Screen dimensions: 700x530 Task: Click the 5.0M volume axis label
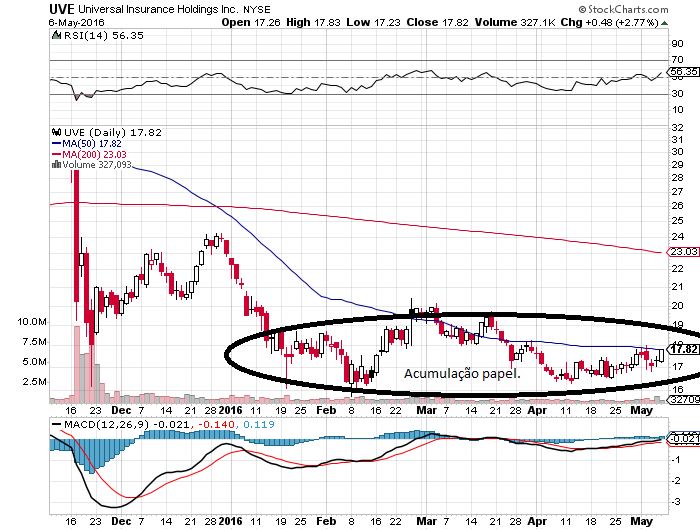coord(34,362)
